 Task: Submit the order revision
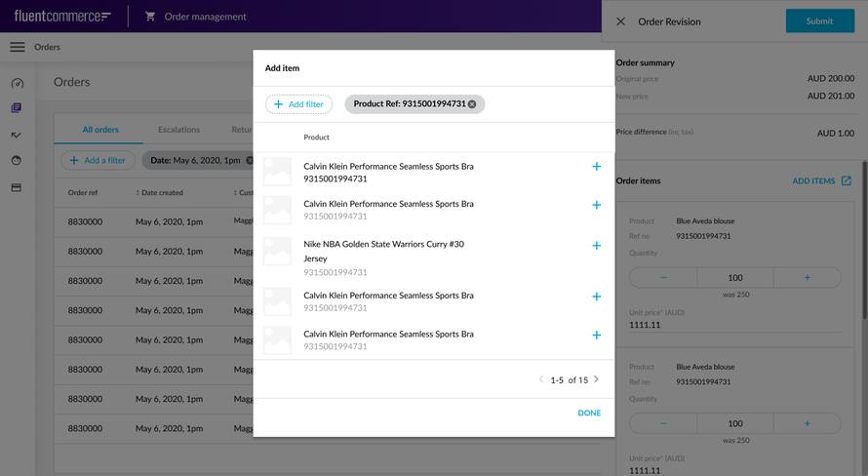coord(819,21)
